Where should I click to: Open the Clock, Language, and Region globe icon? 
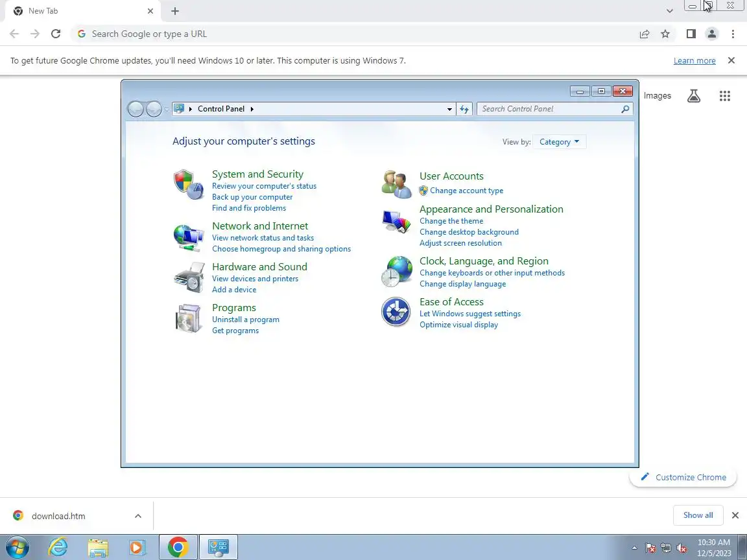[396, 272]
